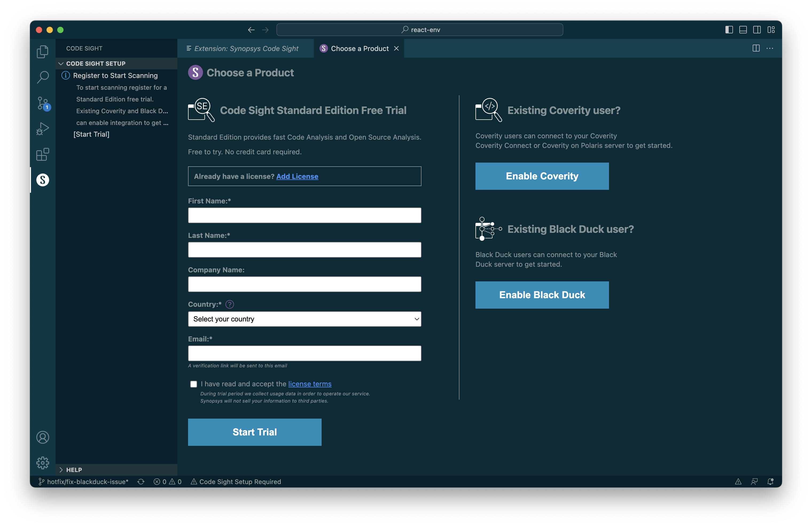
Task: Click hotfix/fix-blackduck-issue branch indicator
Action: 84,481
